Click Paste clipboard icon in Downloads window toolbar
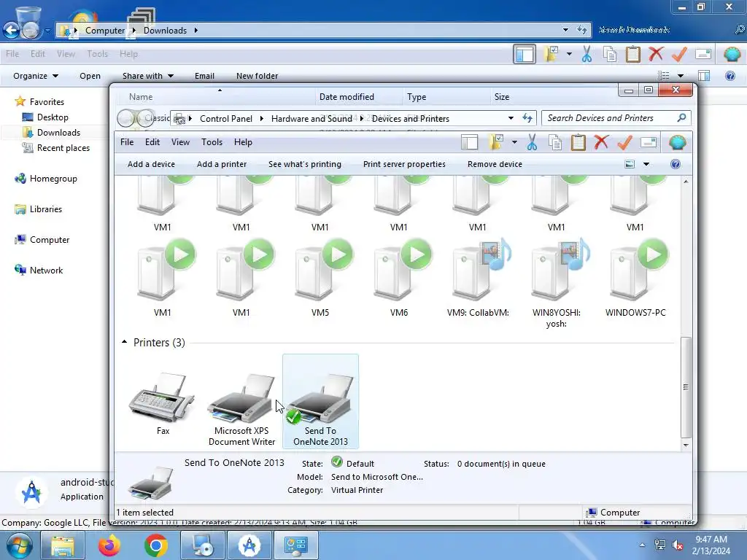The image size is (747, 560). point(633,54)
